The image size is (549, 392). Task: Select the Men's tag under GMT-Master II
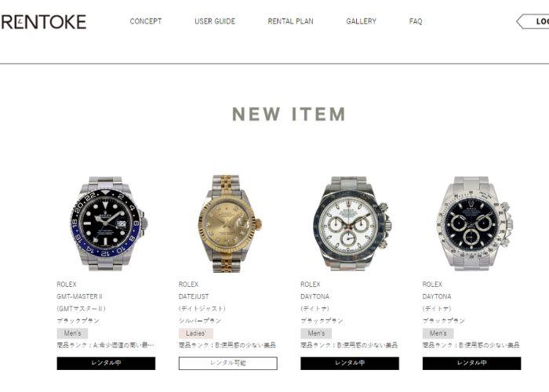72,333
